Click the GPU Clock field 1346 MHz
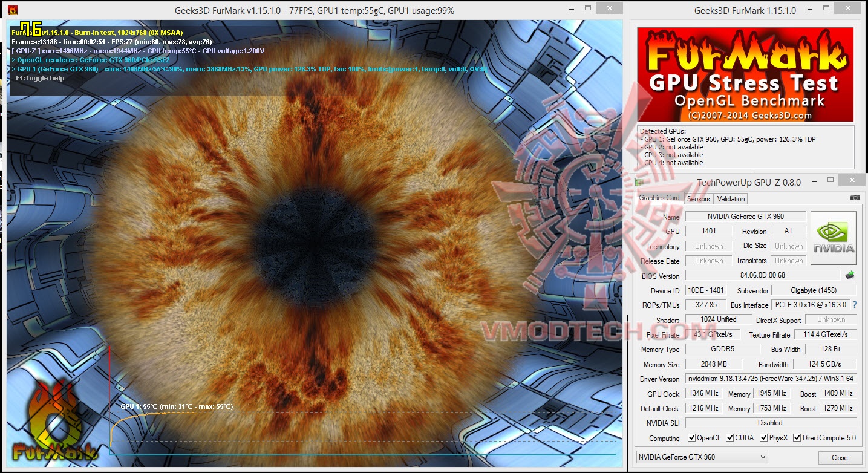This screenshot has width=868, height=473. click(703, 393)
